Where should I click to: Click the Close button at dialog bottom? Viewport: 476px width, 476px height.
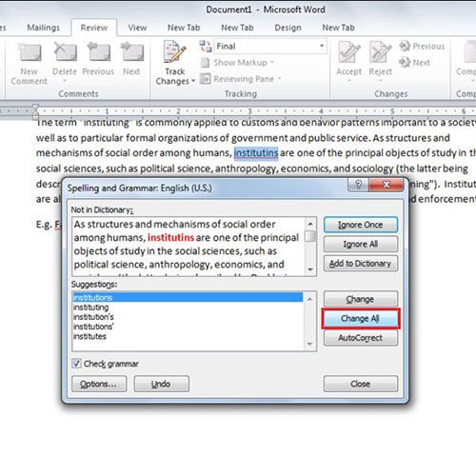(x=361, y=384)
